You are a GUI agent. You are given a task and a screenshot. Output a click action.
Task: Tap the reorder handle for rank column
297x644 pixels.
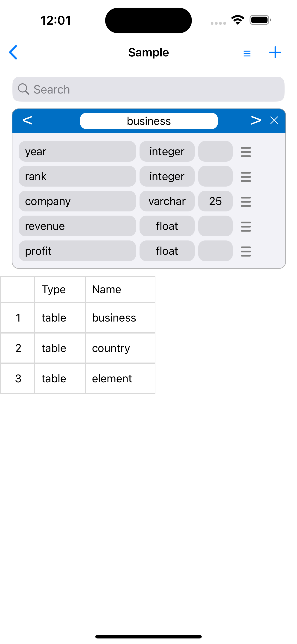pos(246,177)
